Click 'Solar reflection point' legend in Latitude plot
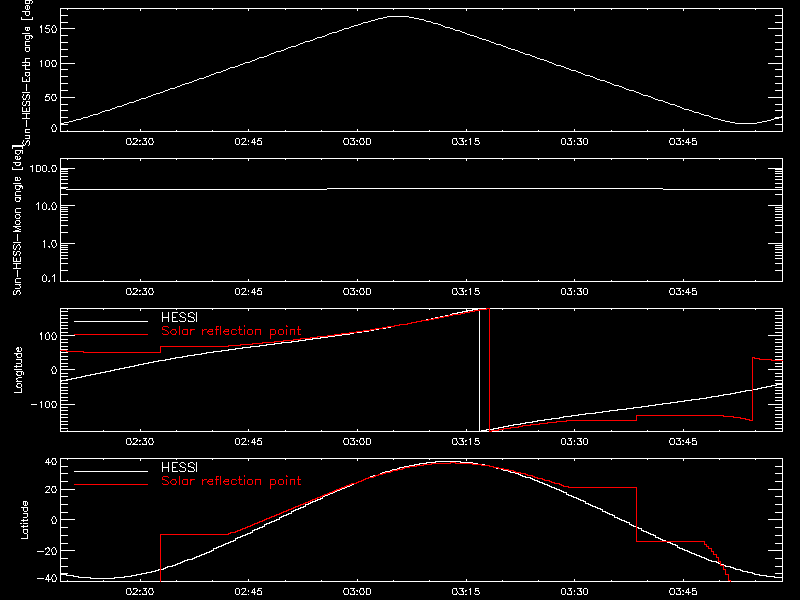Image resolution: width=800 pixels, height=600 pixels. [x=231, y=481]
